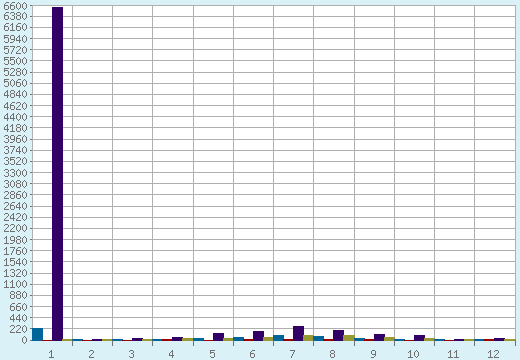Click the y-axis value 6600

pyautogui.click(x=15, y=5)
